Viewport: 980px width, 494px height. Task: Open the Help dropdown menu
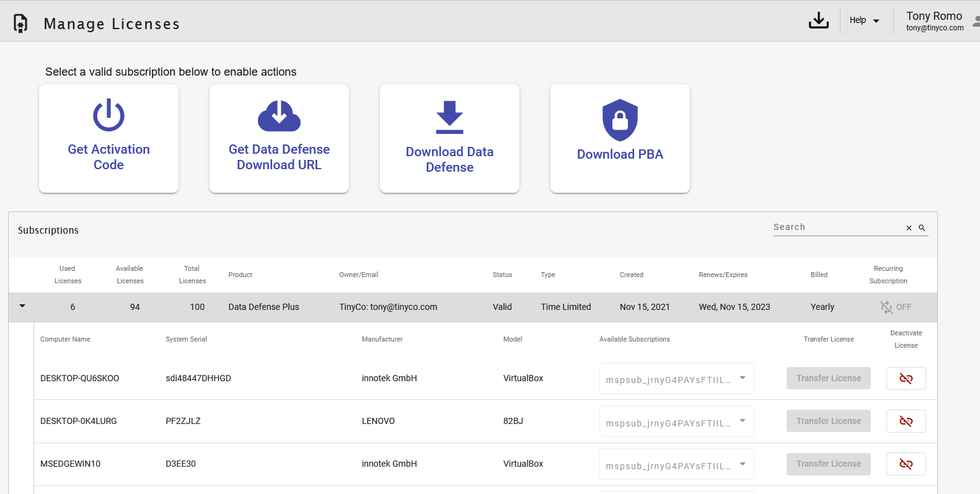tap(864, 20)
